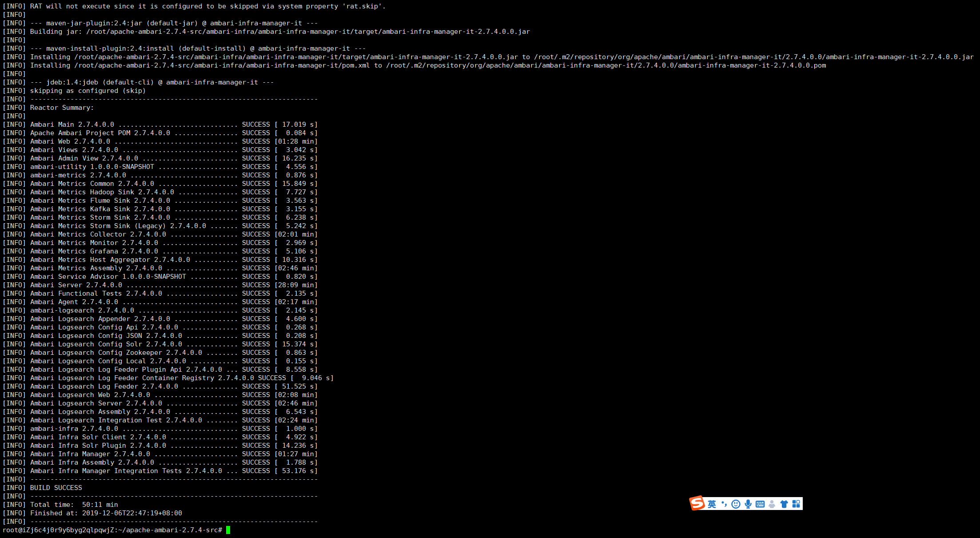Click the 'ambari-infra 2.7.4.0.0' row
980x538 pixels.
click(160, 429)
